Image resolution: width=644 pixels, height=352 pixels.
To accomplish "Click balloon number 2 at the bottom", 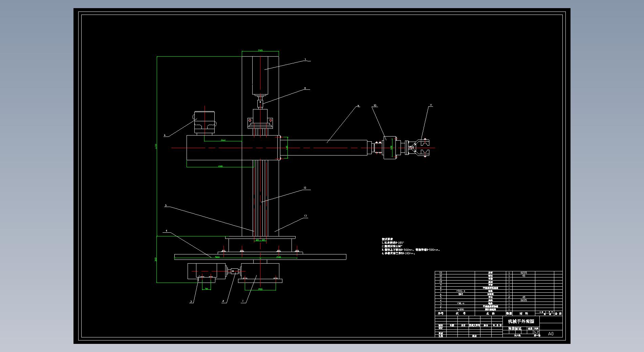I will [223, 301].
